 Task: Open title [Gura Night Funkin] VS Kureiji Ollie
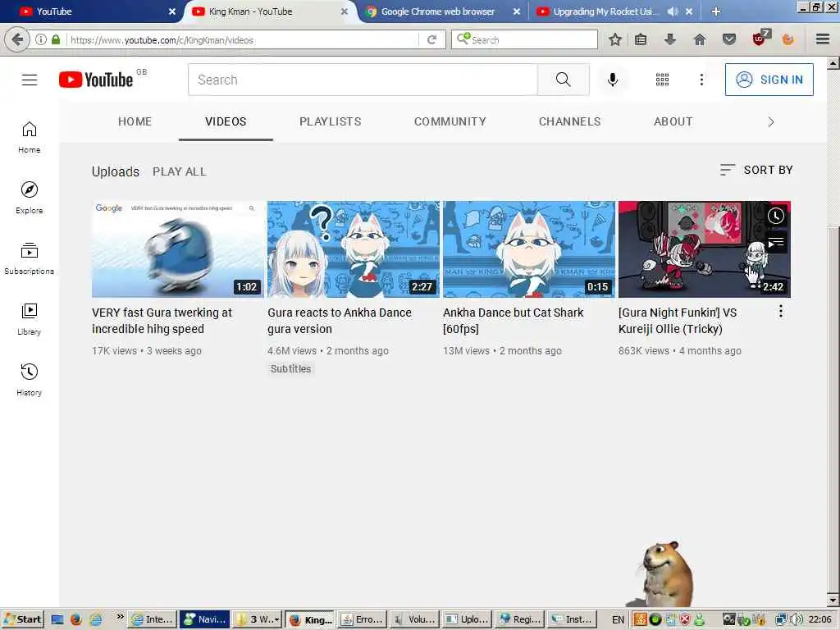[x=677, y=321]
